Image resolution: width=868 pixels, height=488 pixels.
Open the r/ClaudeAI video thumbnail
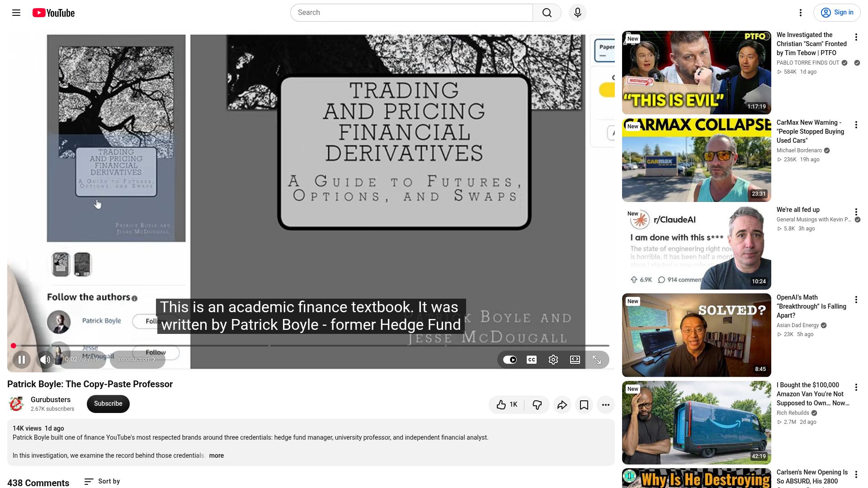[x=696, y=248]
